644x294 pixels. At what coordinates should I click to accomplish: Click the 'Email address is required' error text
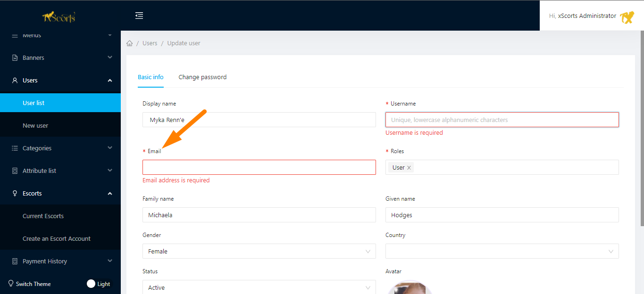[x=176, y=180]
